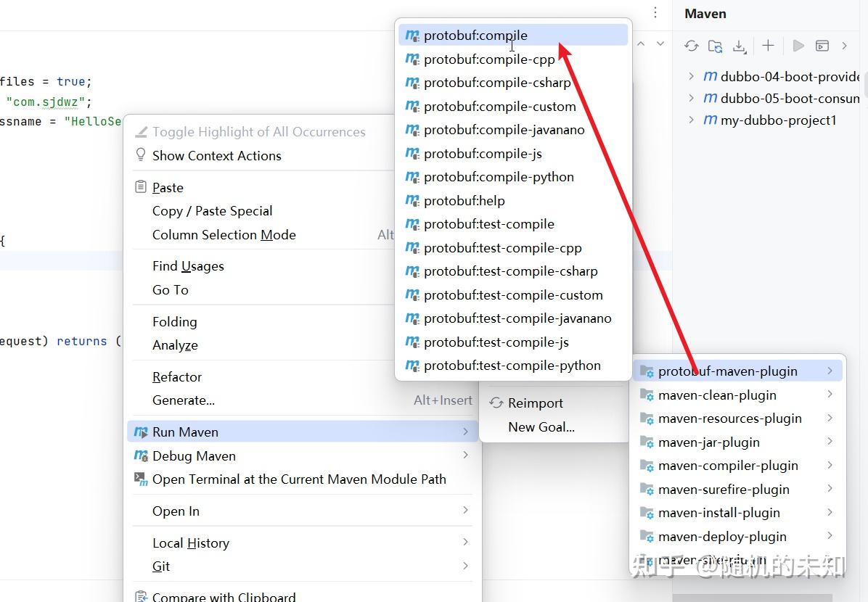Viewport: 868px width, 602px height.
Task: Expand dubbo-04-boot-provider Maven project node
Action: tap(691, 76)
